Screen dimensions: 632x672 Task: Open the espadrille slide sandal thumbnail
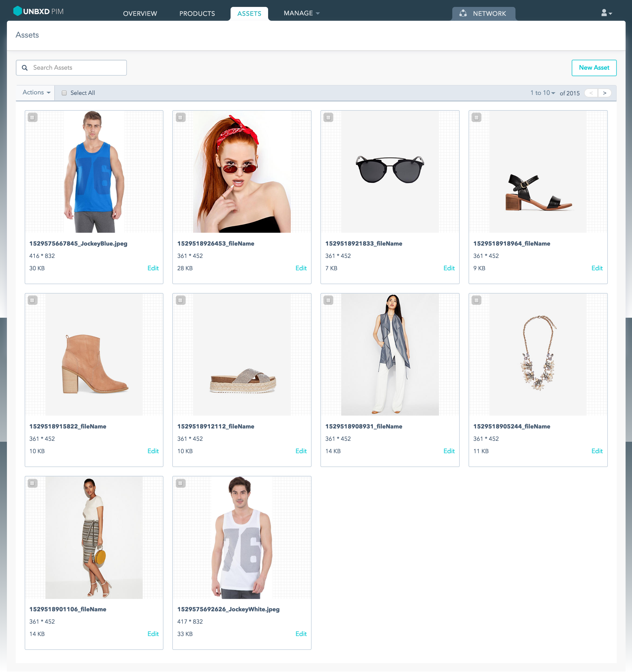pos(242,355)
